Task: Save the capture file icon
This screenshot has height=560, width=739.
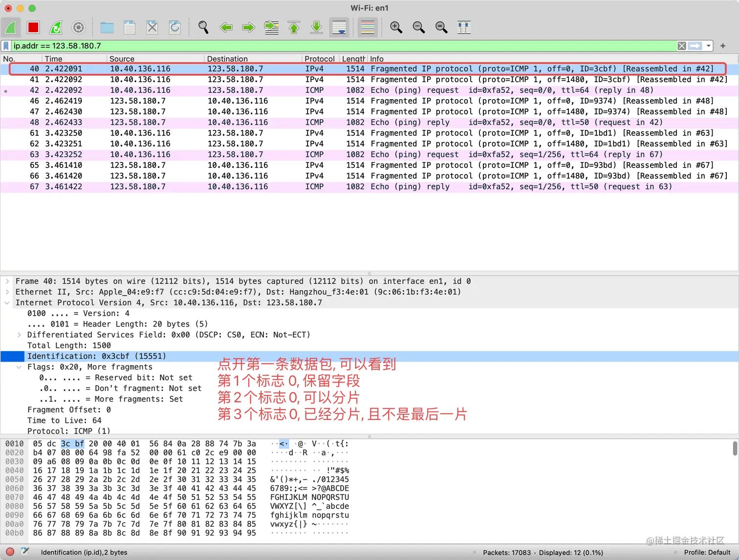Action: (130, 27)
